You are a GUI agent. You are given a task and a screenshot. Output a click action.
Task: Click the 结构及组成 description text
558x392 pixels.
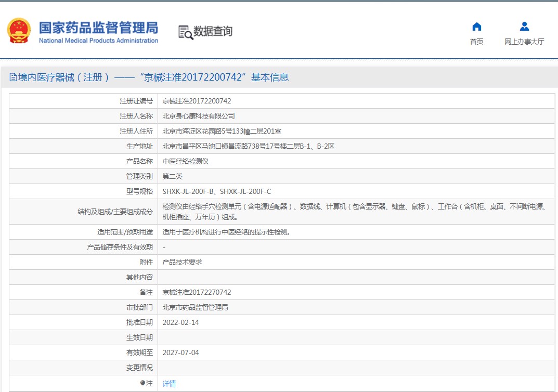(x=355, y=212)
